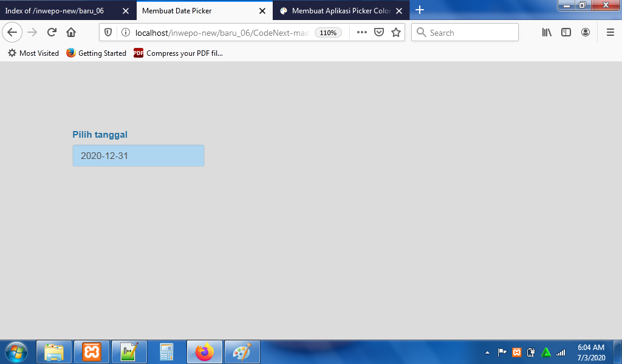Close the Membuat Date Picker tab
Image resolution: width=622 pixels, height=364 pixels.
[262, 11]
